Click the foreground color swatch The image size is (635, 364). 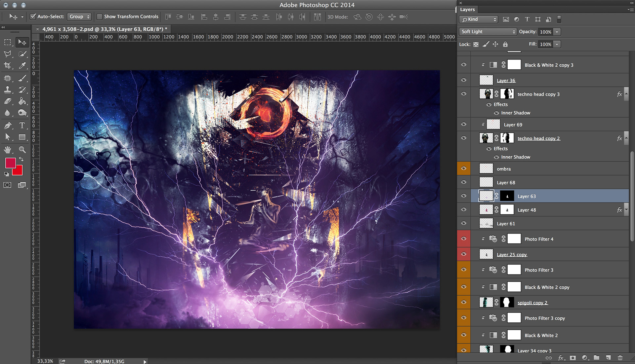[x=10, y=163]
